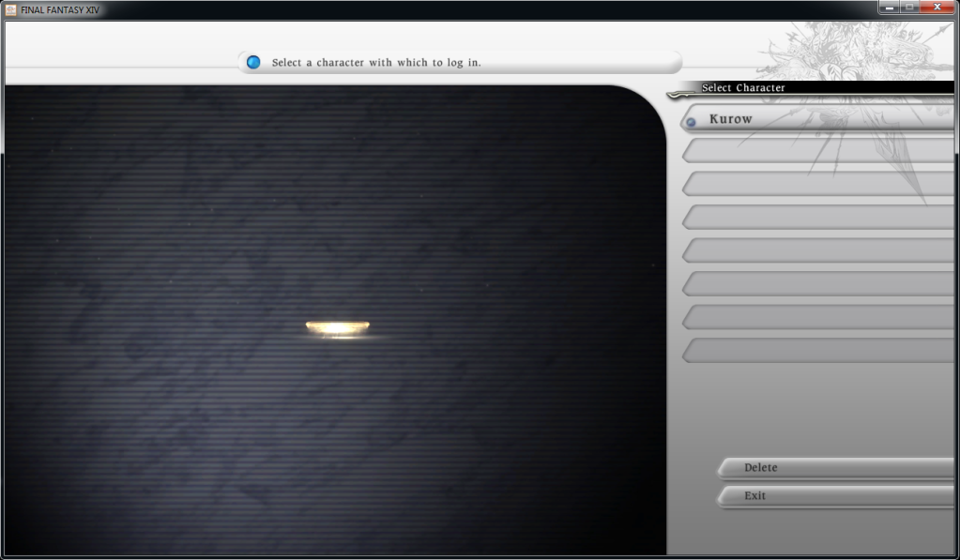This screenshot has height=560, width=960.
Task: Click the Final Fantasy XIV title bar icon
Action: tap(10, 9)
